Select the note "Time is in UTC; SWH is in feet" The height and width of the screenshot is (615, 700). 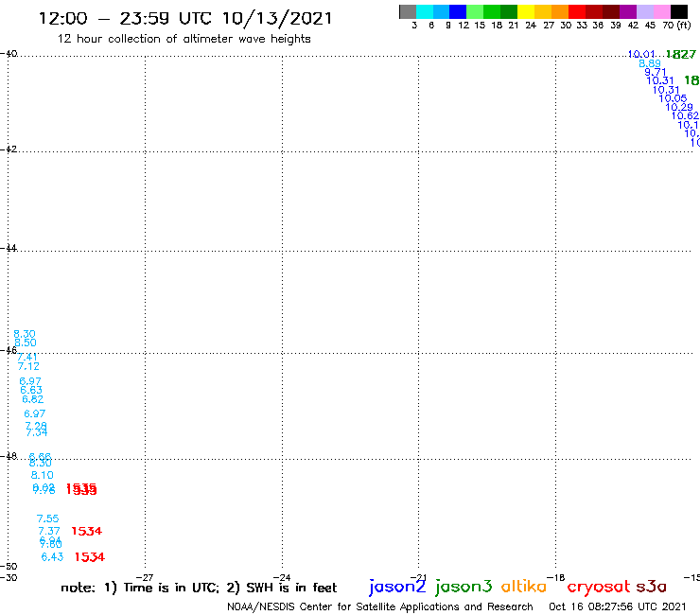point(199,588)
